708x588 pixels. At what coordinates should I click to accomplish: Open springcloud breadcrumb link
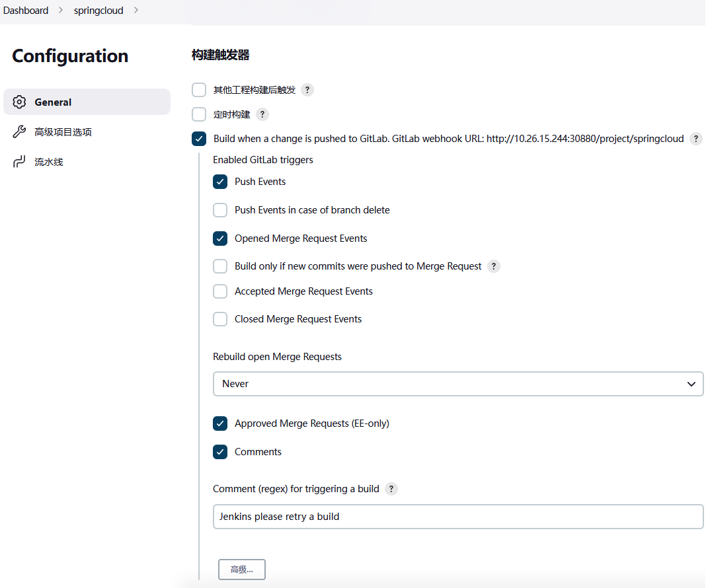(x=98, y=11)
